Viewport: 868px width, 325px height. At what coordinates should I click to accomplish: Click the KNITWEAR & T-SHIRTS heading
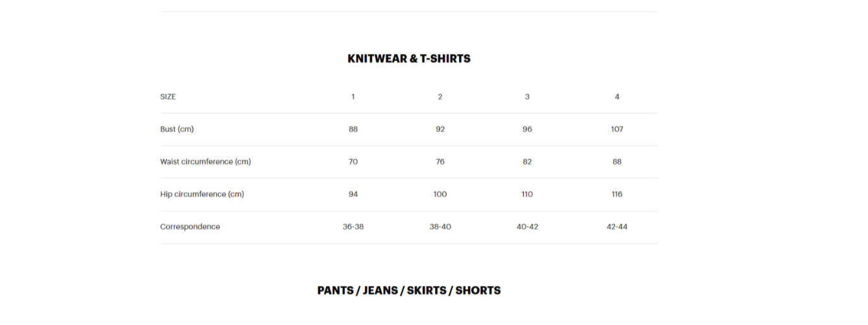(x=409, y=58)
